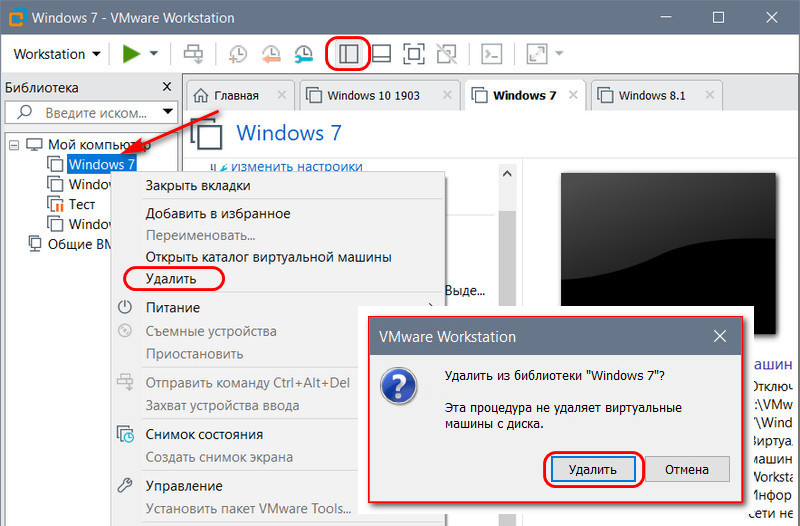Click the Send Ctrl+Alt+Del toolbar icon
Image resolution: width=800 pixels, height=526 pixels.
(x=193, y=53)
